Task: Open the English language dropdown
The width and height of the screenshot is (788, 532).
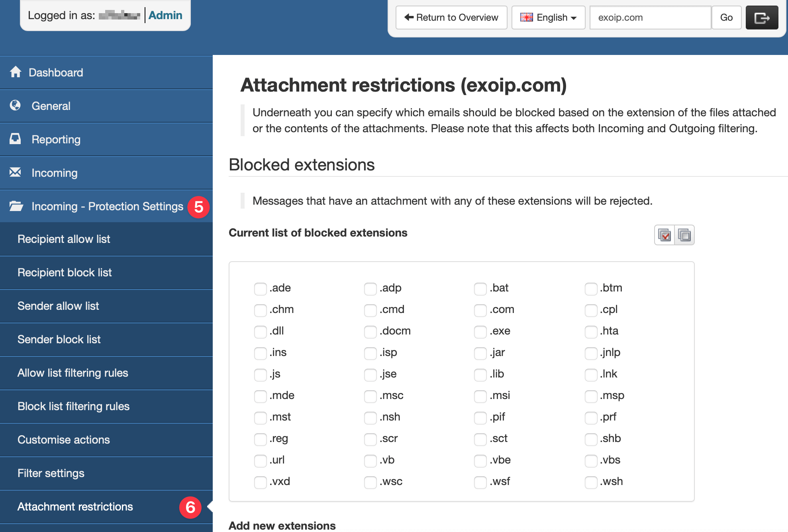Action: [548, 18]
